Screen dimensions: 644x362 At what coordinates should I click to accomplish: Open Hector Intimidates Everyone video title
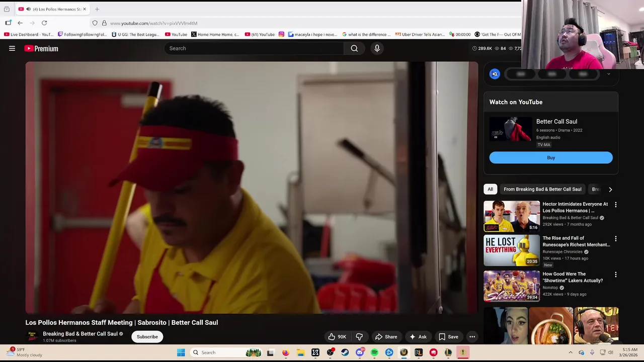point(575,207)
